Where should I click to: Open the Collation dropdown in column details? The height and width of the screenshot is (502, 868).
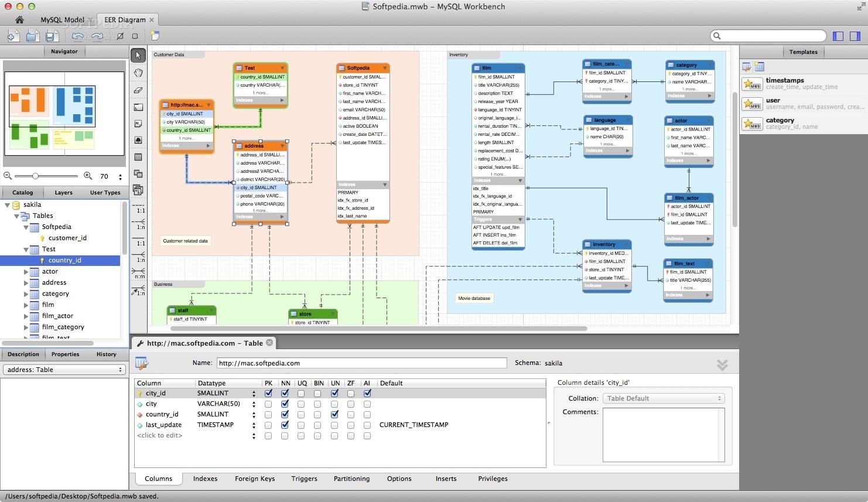coord(663,398)
